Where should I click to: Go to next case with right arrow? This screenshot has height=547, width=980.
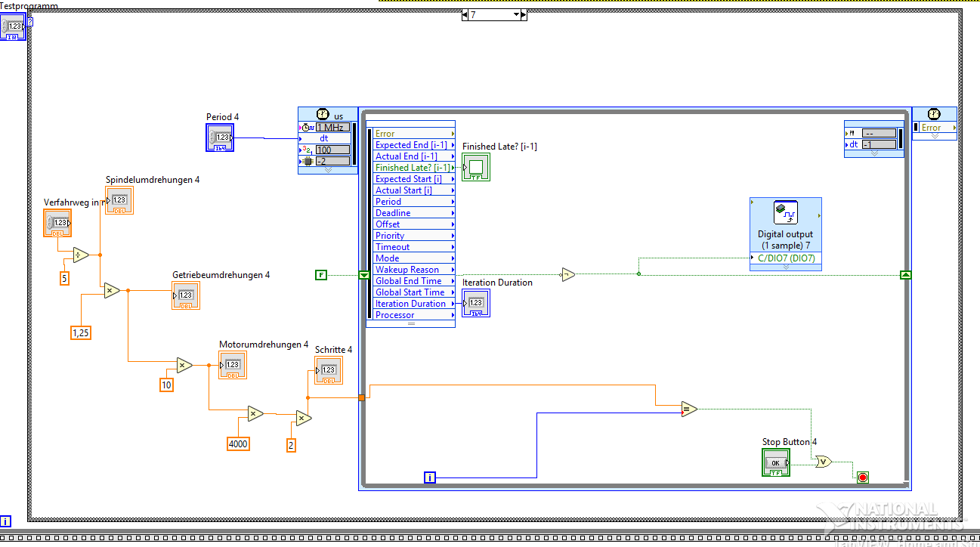[525, 14]
